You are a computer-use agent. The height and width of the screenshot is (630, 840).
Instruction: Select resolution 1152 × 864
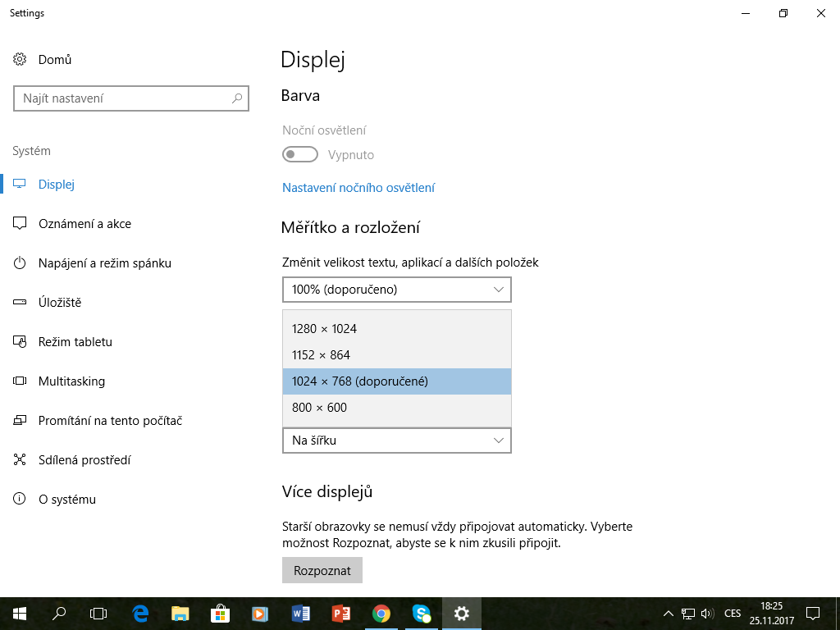(397, 354)
